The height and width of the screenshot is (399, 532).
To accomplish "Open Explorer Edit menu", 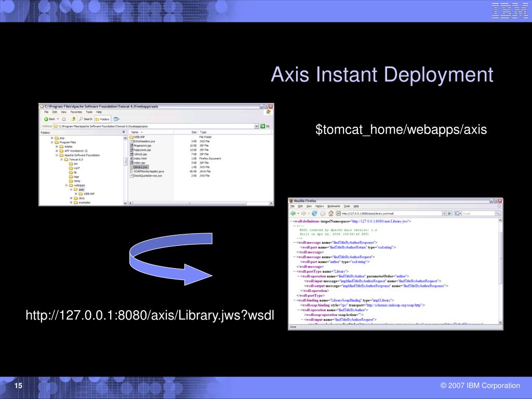I will pos(55,112).
